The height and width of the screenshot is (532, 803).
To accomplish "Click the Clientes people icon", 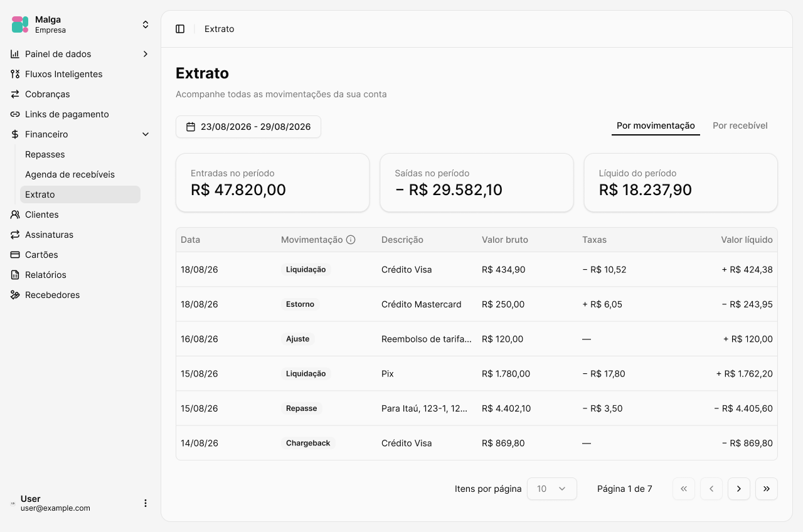I will [15, 215].
